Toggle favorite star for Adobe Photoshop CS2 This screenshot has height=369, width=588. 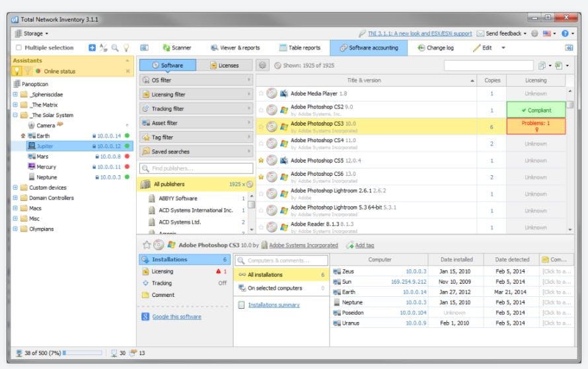[x=261, y=110]
